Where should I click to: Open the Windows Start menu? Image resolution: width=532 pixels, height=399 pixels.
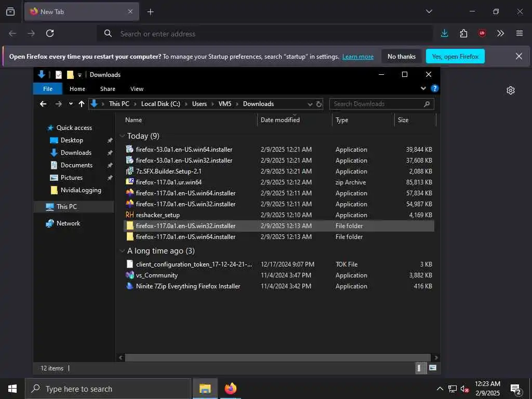point(12,389)
